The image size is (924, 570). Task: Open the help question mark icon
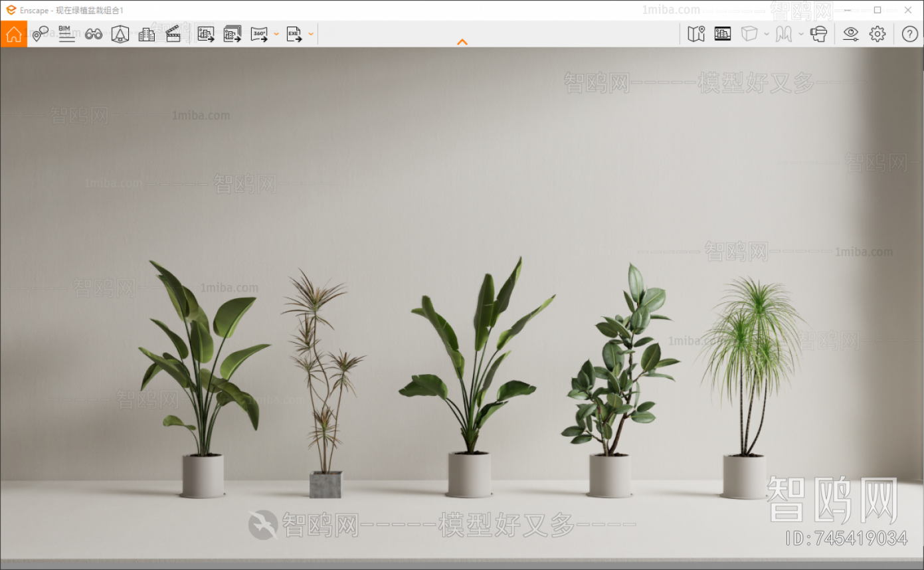pos(910,34)
